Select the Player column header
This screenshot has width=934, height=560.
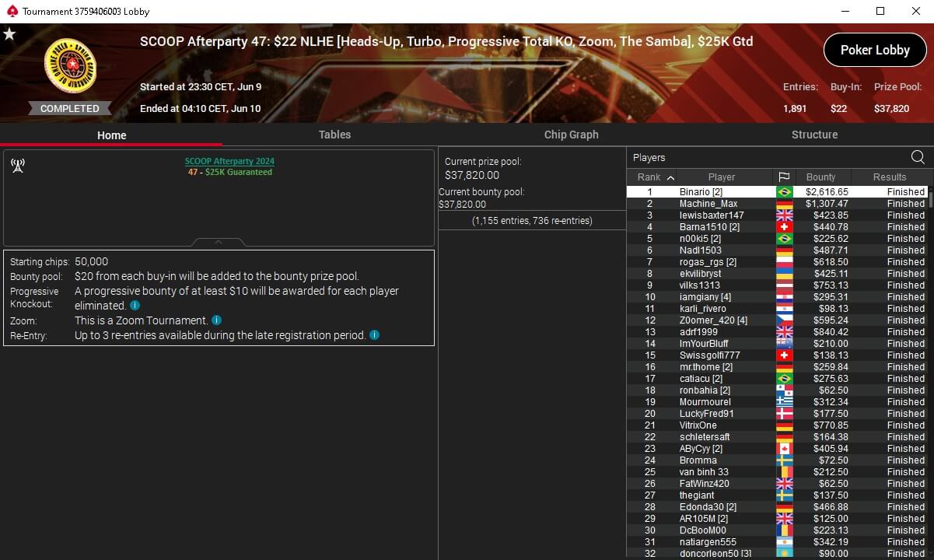coord(722,177)
